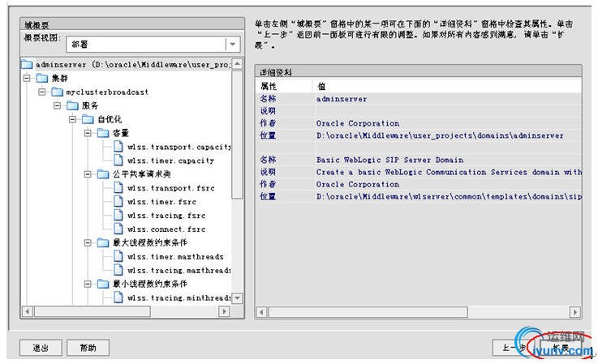
Task: Collapse the 集群 tree node
Action: point(27,78)
